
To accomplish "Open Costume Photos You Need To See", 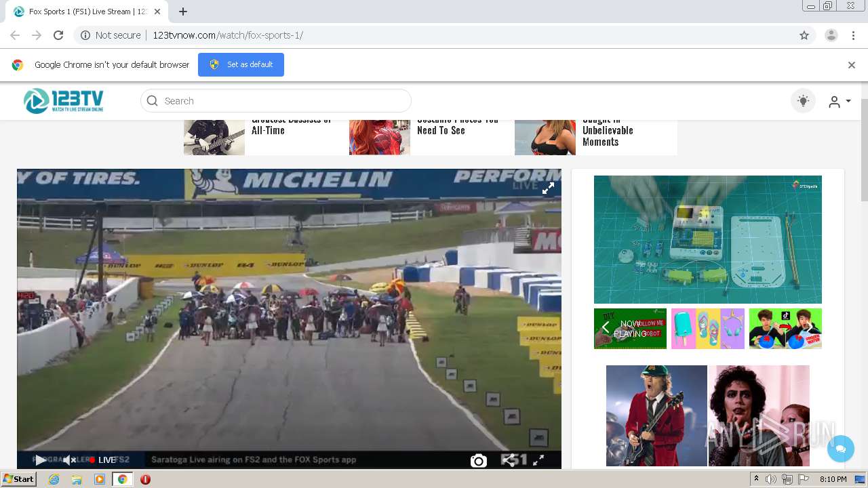I will click(458, 125).
